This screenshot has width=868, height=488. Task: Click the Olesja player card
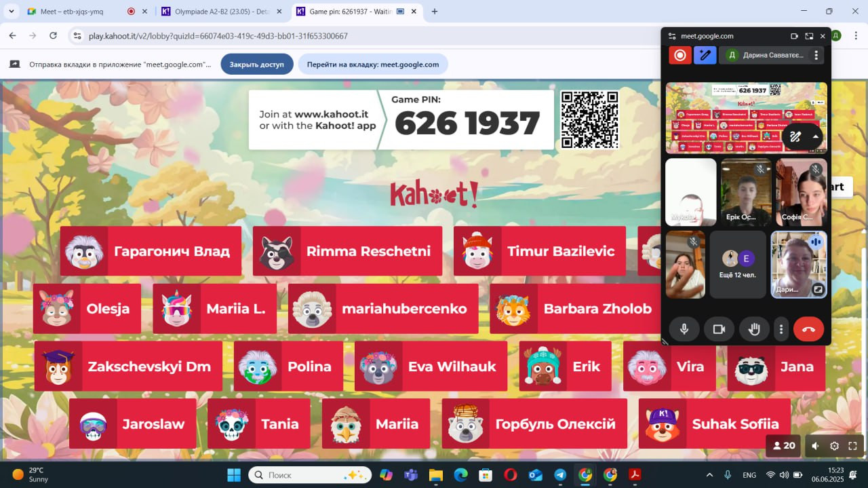point(87,309)
